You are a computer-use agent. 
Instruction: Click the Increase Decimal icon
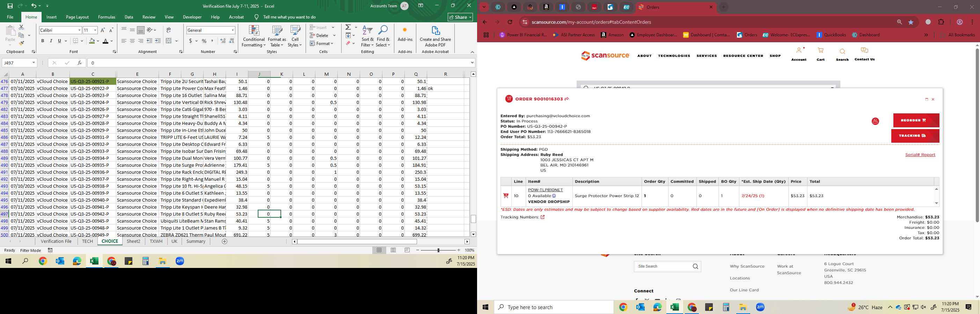(223, 41)
